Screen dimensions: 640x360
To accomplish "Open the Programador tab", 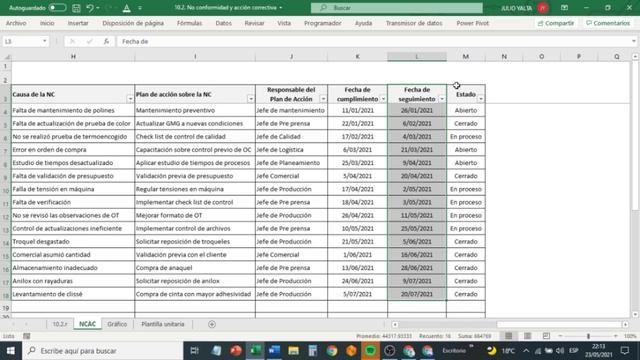I will (322, 23).
